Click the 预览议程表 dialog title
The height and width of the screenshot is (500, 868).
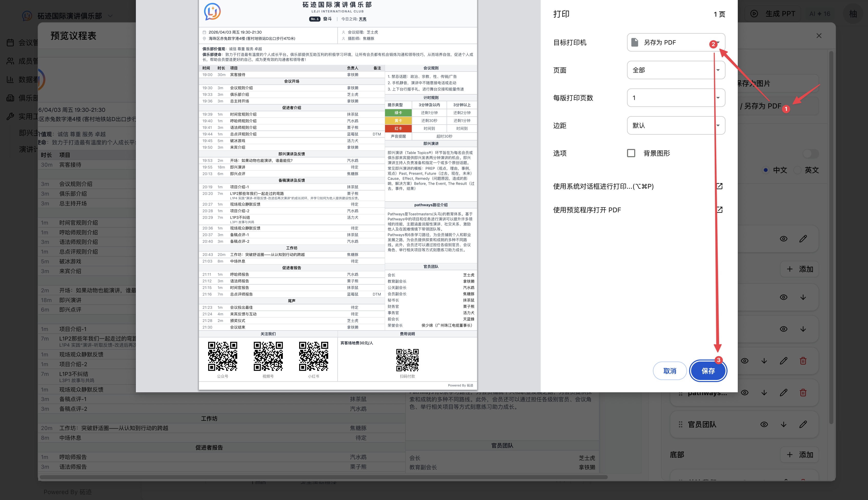(x=74, y=36)
